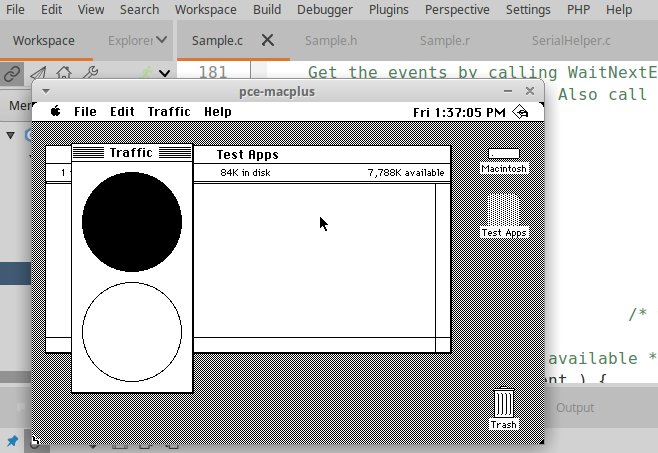Open the emulated Mac Help menu
This screenshot has height=453, width=658.
tap(218, 112)
